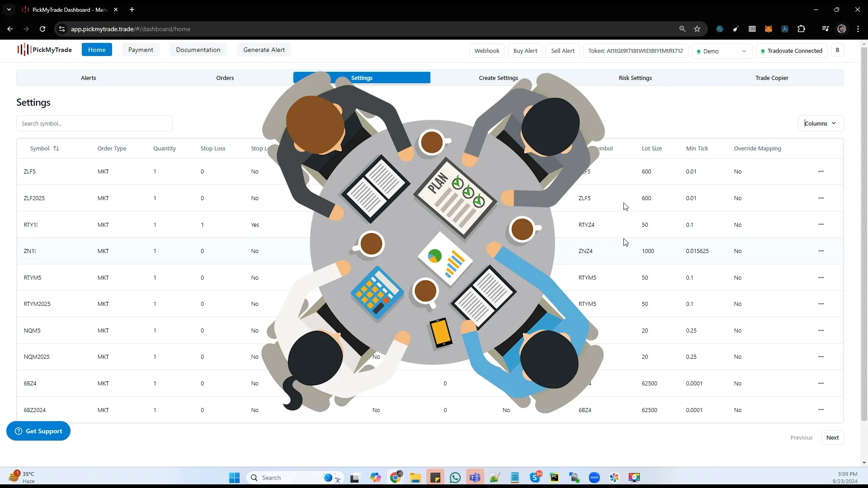Image resolution: width=868 pixels, height=488 pixels.
Task: Click the Next pagination button
Action: point(833,437)
